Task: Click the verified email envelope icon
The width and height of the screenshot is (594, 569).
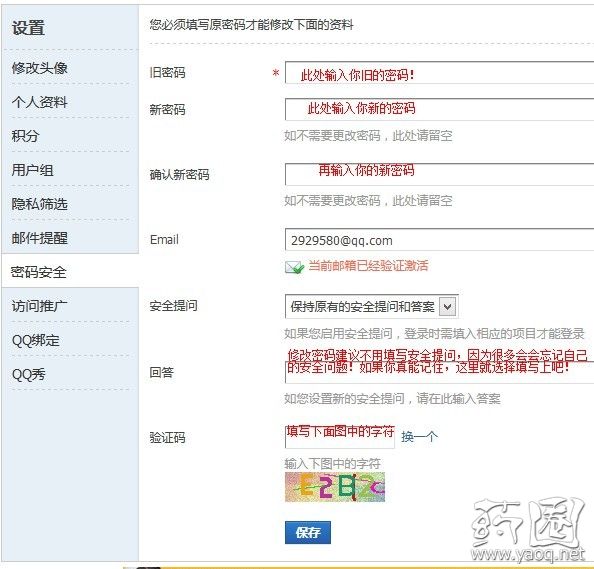Action: click(294, 267)
